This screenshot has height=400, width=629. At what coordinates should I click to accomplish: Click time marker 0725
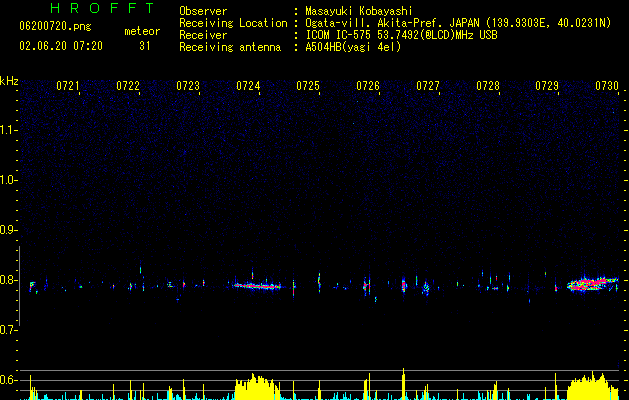point(308,86)
